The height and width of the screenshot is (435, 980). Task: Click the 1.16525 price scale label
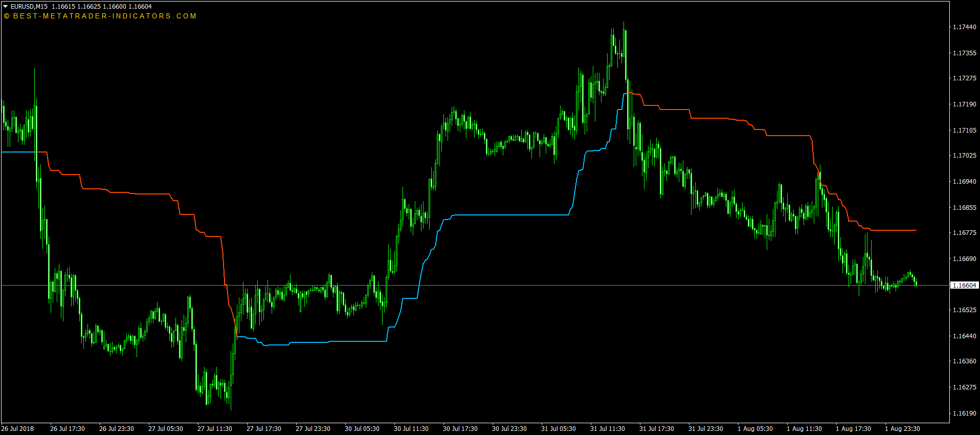(x=964, y=310)
